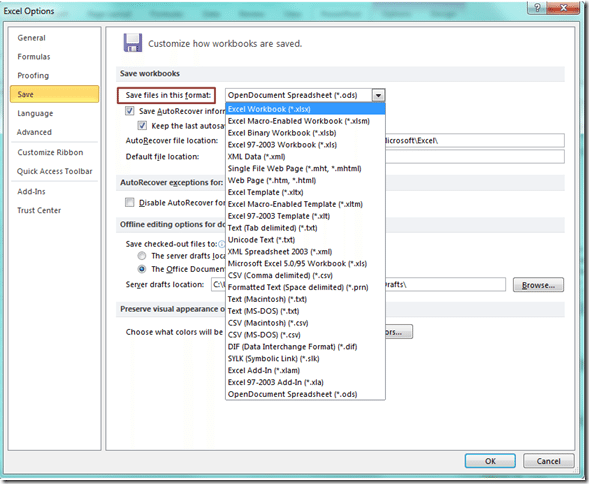Select Excel 97-2003 Add-In (*.xla)

point(305,383)
